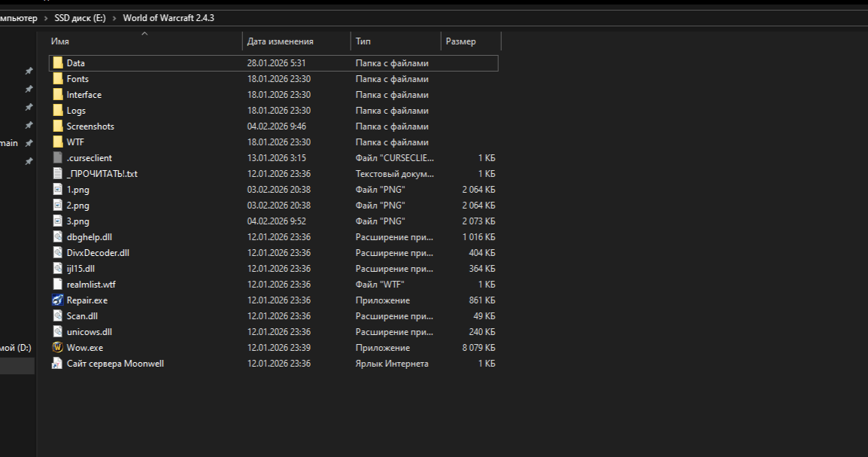Select the 3.png image file icon

click(x=58, y=221)
